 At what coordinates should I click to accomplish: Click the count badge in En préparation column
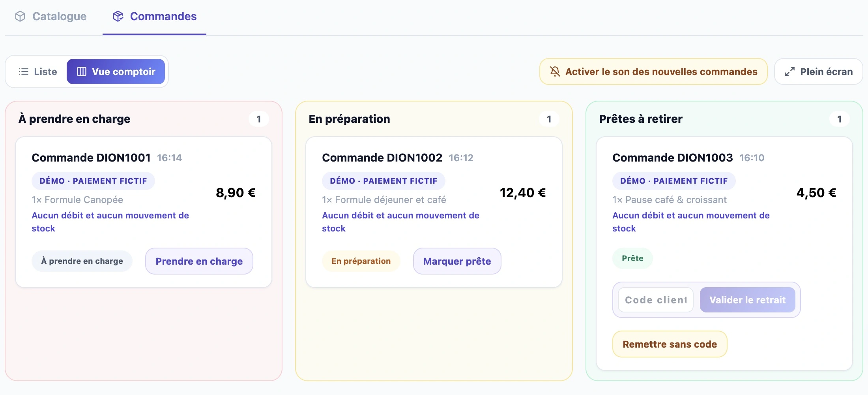[549, 119]
